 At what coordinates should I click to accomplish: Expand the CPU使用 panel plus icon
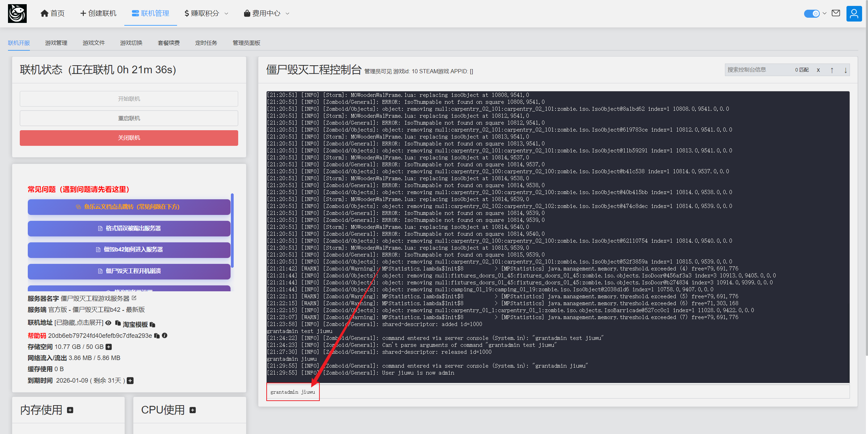(x=193, y=410)
